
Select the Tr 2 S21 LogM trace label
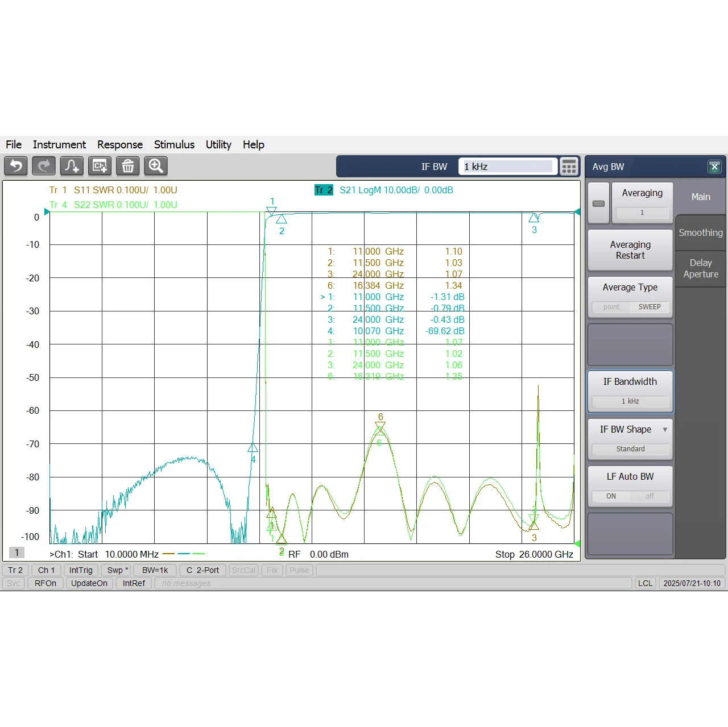pos(384,190)
